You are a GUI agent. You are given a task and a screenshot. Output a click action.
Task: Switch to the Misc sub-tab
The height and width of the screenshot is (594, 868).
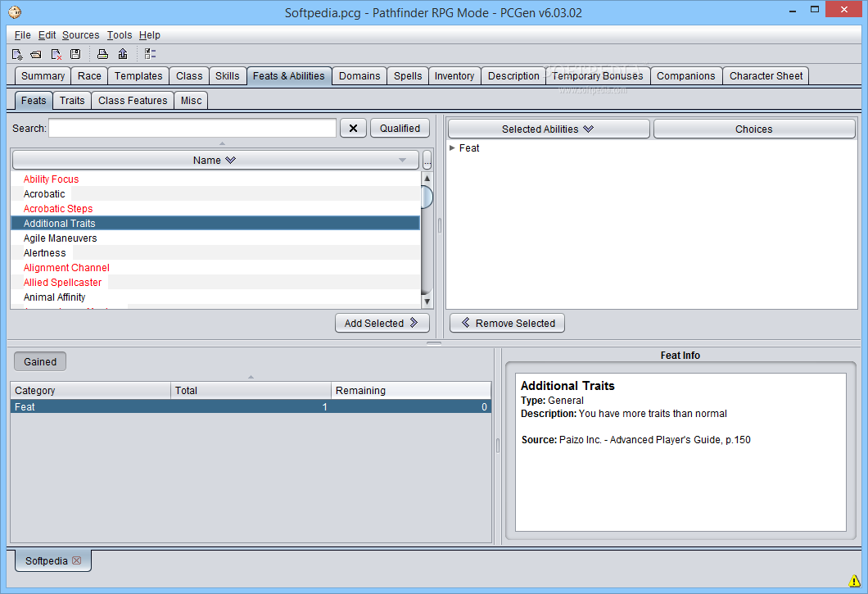(191, 100)
